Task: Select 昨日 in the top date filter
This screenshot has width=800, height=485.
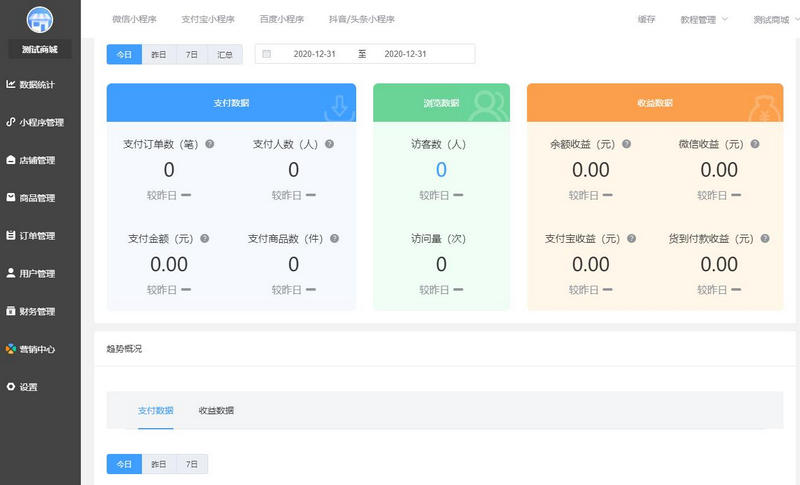Action: [x=159, y=54]
